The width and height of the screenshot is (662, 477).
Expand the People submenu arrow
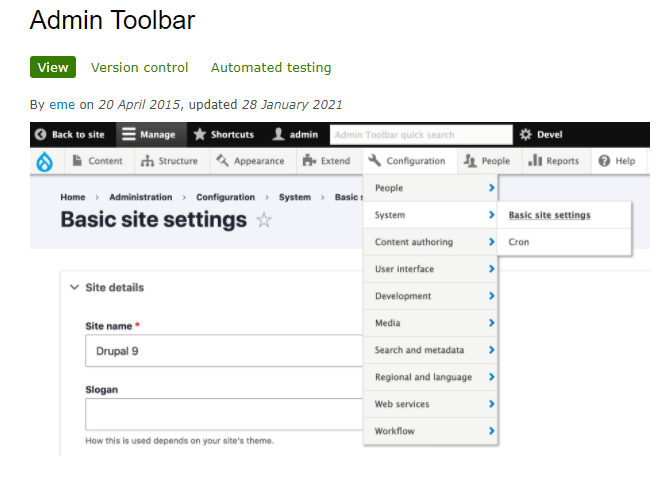point(491,188)
